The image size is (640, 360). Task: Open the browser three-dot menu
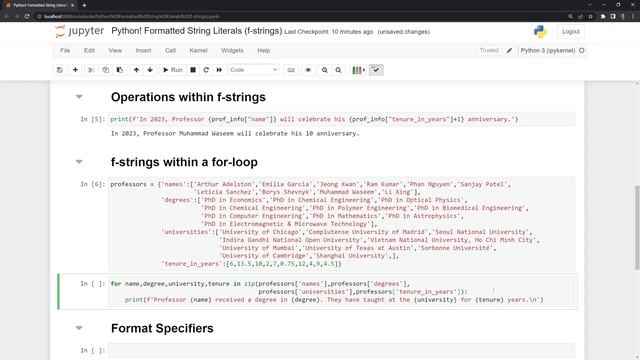(633, 16)
